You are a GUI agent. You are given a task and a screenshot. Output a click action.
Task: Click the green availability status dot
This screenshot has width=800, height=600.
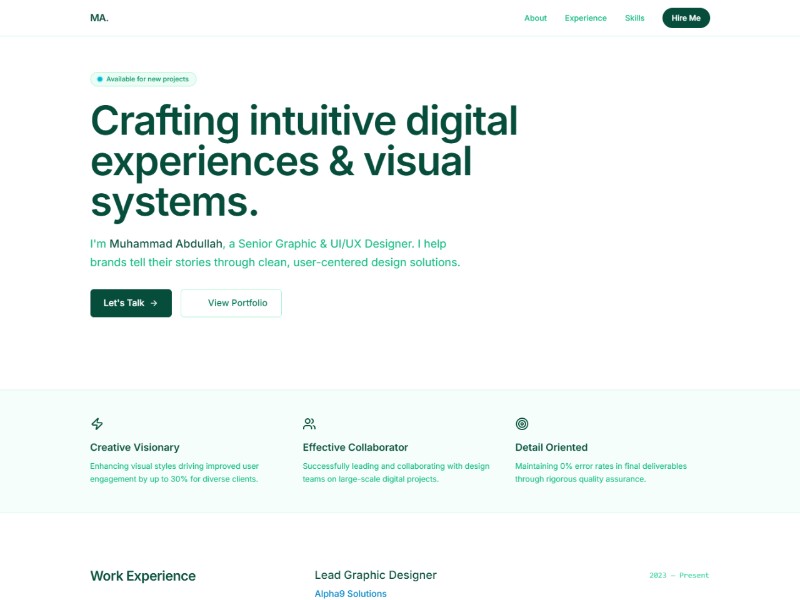100,79
